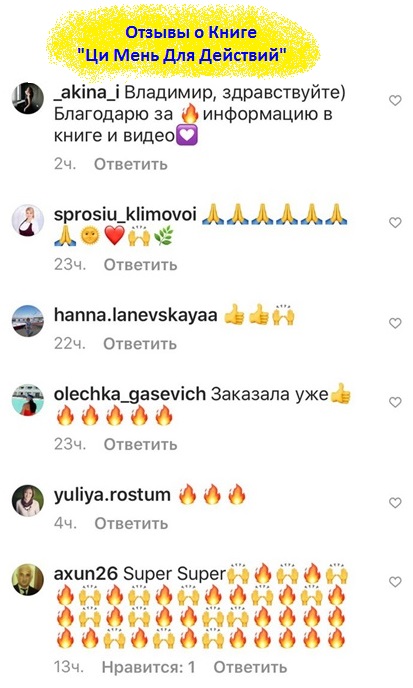The image size is (413, 688).
Task: Tap yuliya.rostum profile picture
Action: (28, 501)
